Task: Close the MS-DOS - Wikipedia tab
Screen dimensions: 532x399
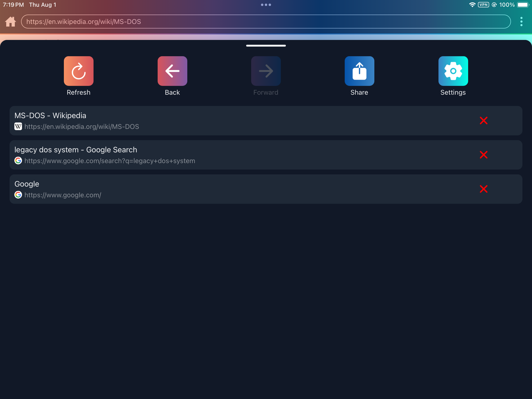Action: [x=483, y=121]
